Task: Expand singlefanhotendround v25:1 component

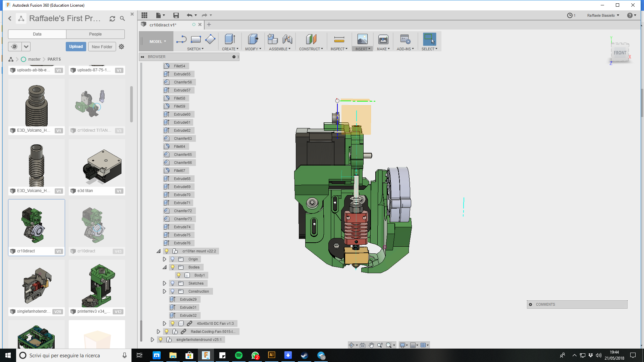Action: (x=152, y=340)
